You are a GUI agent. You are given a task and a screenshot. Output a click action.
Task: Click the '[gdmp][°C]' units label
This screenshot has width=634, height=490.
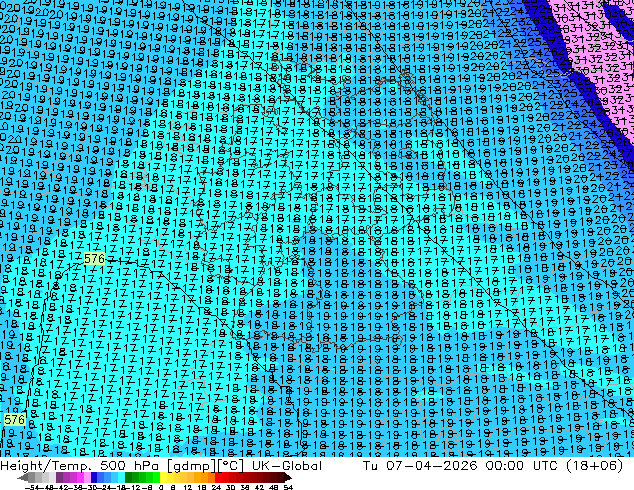point(206,466)
